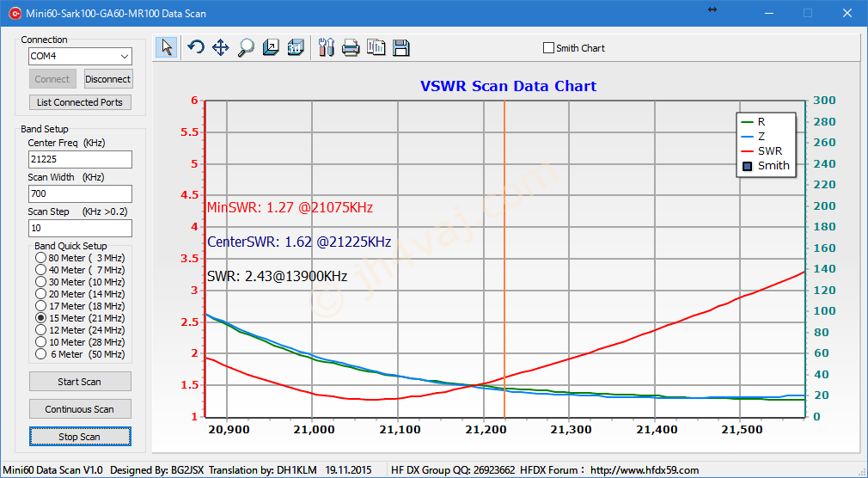Select the 6 Meter (50 MHz) band
This screenshot has width=868, height=478.
coord(40,354)
